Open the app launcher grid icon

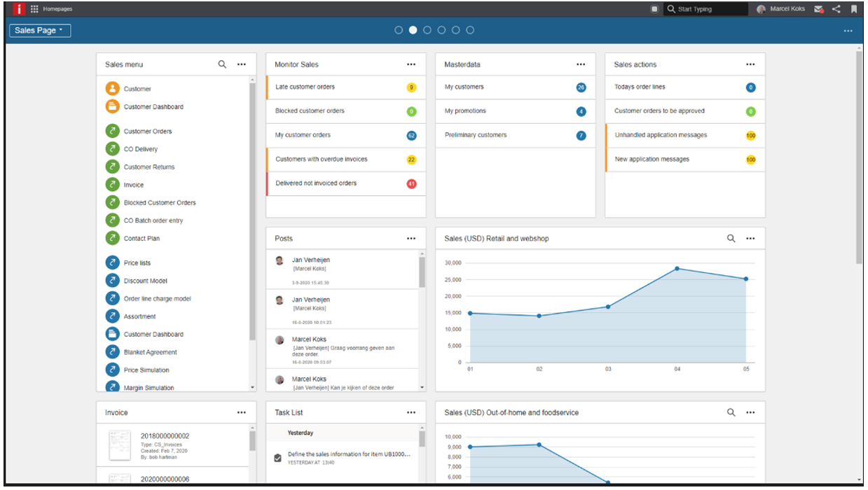[34, 9]
